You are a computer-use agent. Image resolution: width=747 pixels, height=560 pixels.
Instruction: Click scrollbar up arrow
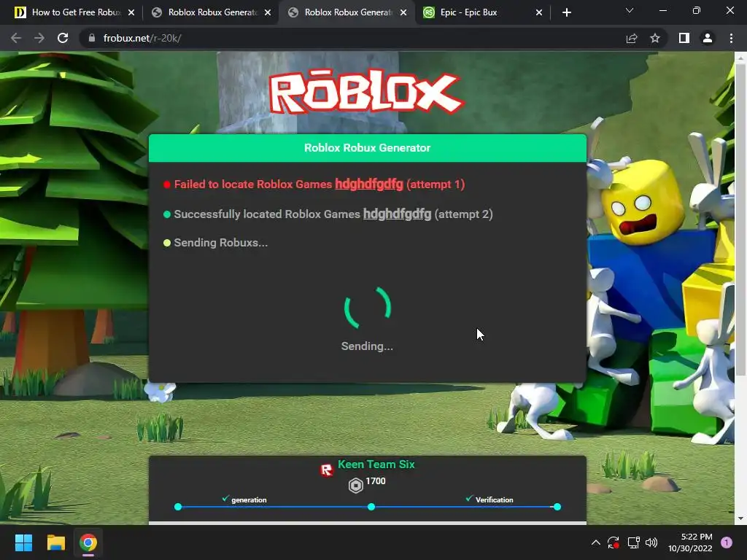click(x=741, y=57)
